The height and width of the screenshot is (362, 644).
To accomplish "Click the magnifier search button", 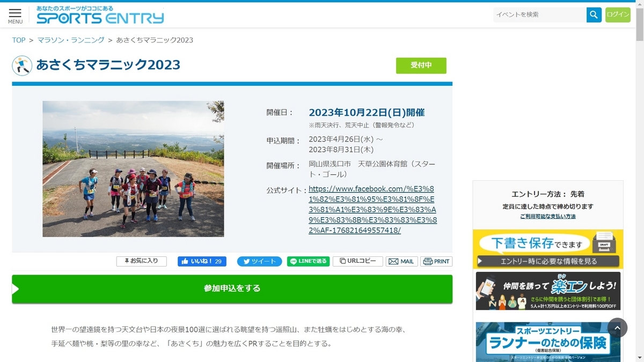I will (594, 14).
